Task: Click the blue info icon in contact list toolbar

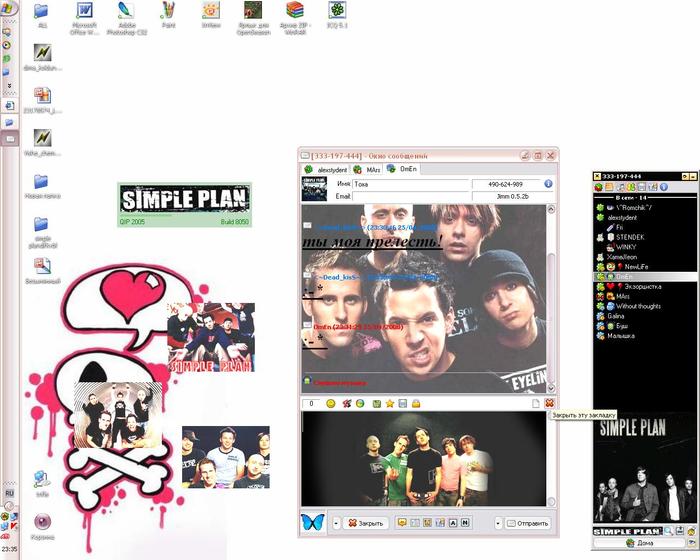Action: (664, 187)
